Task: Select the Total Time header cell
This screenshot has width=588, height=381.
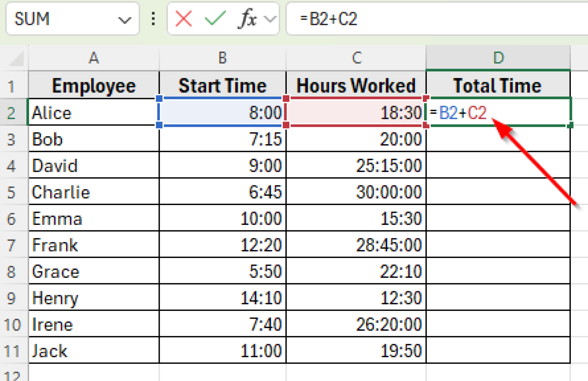Action: coord(498,85)
